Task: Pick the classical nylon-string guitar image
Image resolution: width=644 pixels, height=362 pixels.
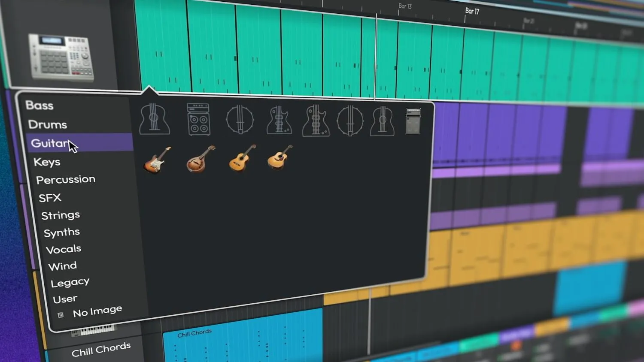Action: pos(242,158)
